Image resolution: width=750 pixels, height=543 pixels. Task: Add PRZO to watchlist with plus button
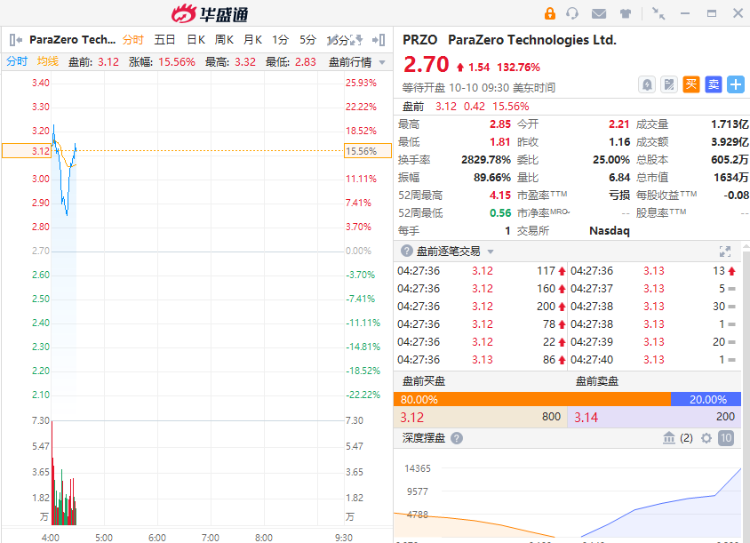[736, 85]
